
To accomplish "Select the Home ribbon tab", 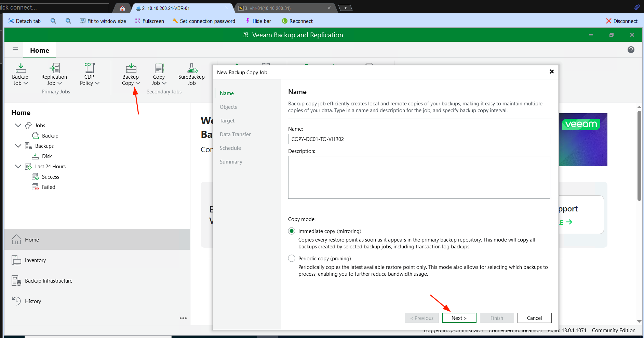I will pyautogui.click(x=40, y=50).
